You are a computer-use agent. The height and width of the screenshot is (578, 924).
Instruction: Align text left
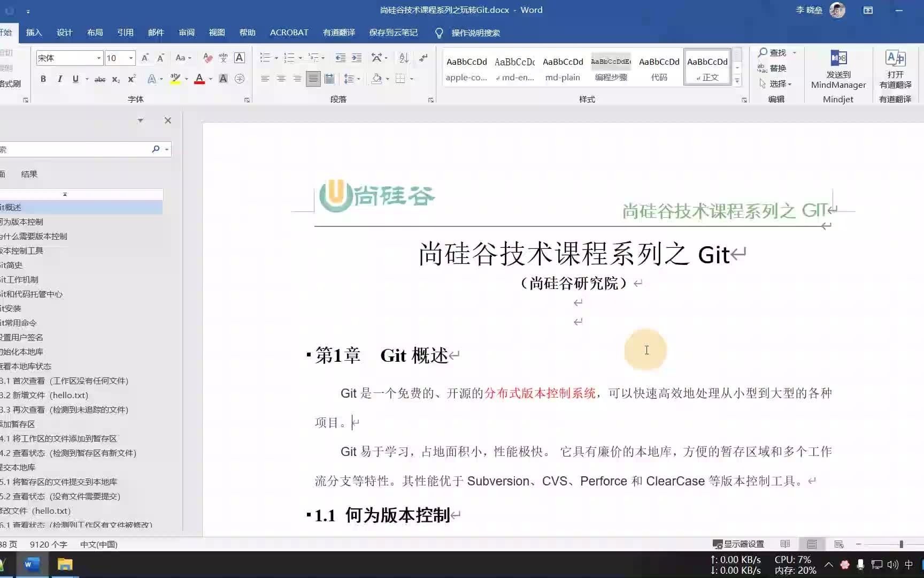pos(265,79)
